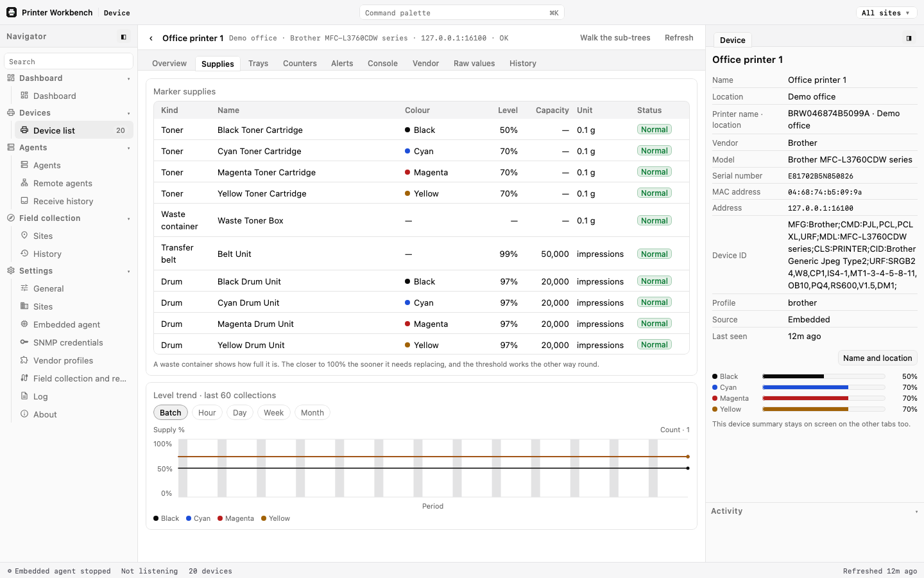Select the Month trend interval
Viewport: 924px width, 578px height.
pyautogui.click(x=312, y=413)
